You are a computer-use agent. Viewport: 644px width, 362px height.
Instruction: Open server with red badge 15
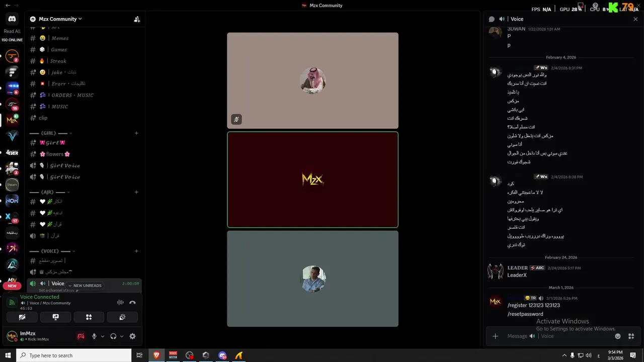[x=12, y=105]
